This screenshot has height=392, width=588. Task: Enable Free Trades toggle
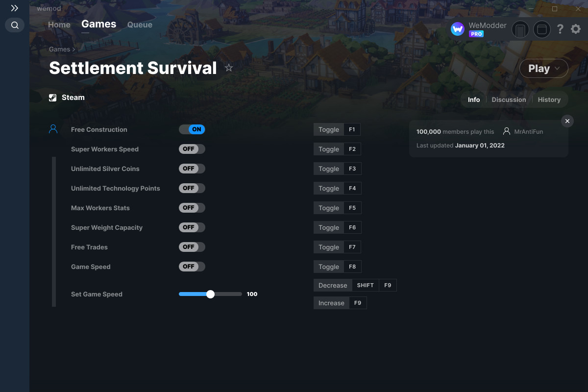tap(192, 247)
